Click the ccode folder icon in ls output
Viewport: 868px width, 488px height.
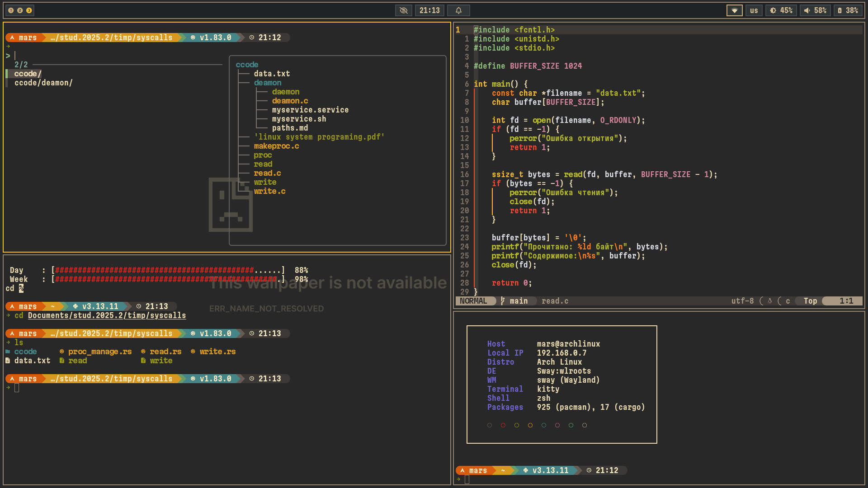point(8,352)
